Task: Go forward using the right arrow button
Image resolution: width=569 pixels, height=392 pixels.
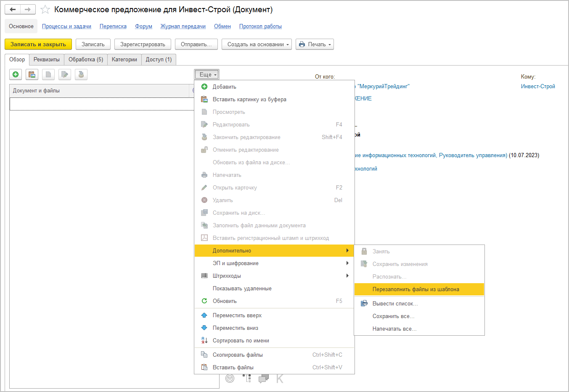Action: (x=28, y=9)
